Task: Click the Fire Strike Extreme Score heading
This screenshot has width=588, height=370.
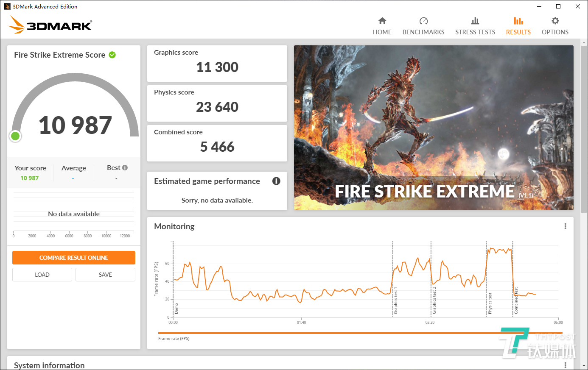Action: click(59, 55)
